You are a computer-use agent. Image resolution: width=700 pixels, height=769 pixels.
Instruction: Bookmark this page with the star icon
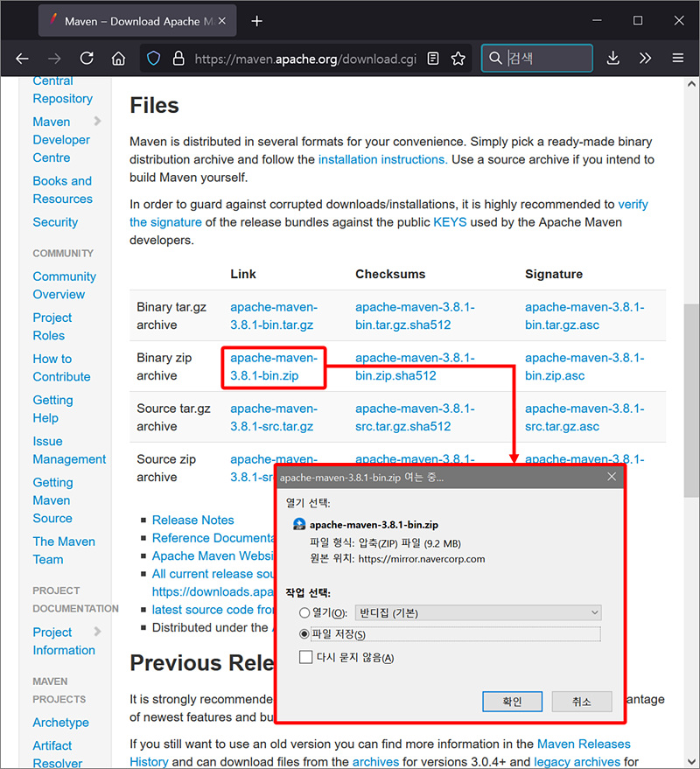(458, 59)
